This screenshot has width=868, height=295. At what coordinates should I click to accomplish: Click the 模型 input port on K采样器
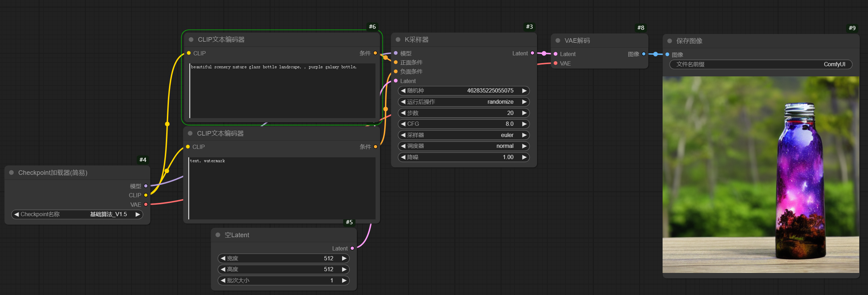[396, 53]
